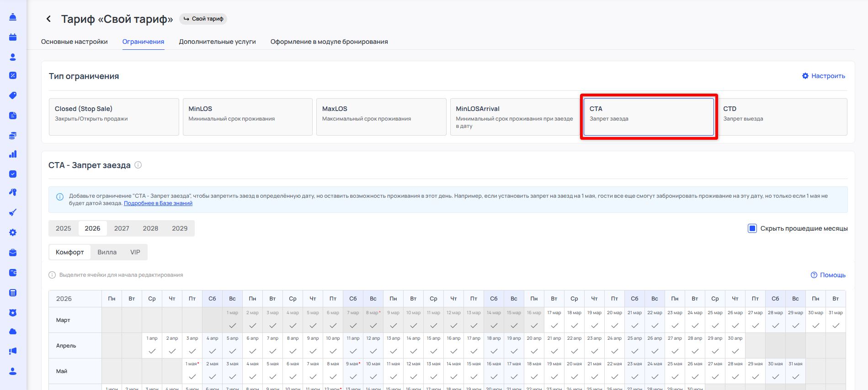Click the price tag sidebar icon
Image resolution: width=868 pixels, height=390 pixels.
click(x=13, y=95)
